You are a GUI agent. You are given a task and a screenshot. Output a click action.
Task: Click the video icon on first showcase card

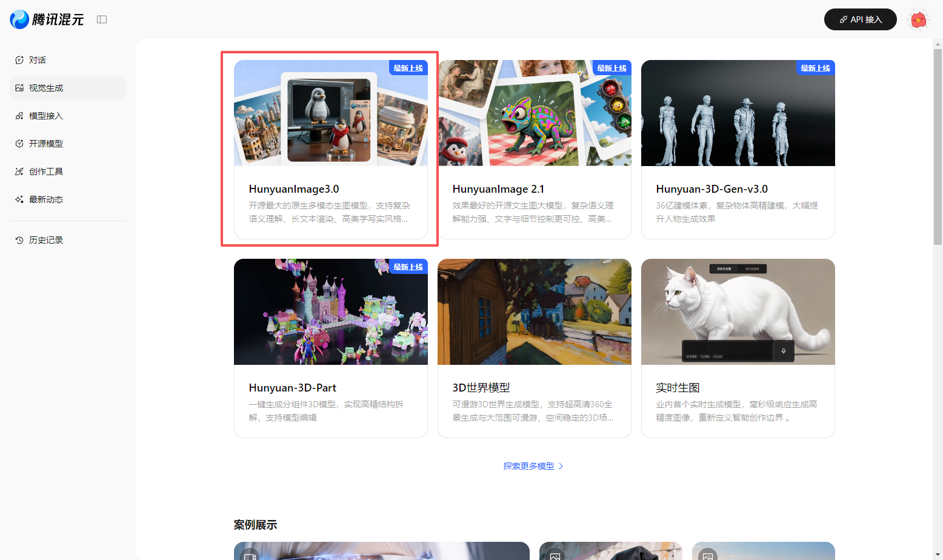(x=250, y=555)
